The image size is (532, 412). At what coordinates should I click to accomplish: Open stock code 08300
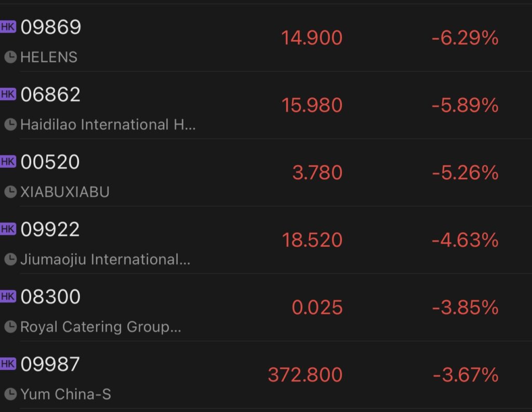coord(50,297)
